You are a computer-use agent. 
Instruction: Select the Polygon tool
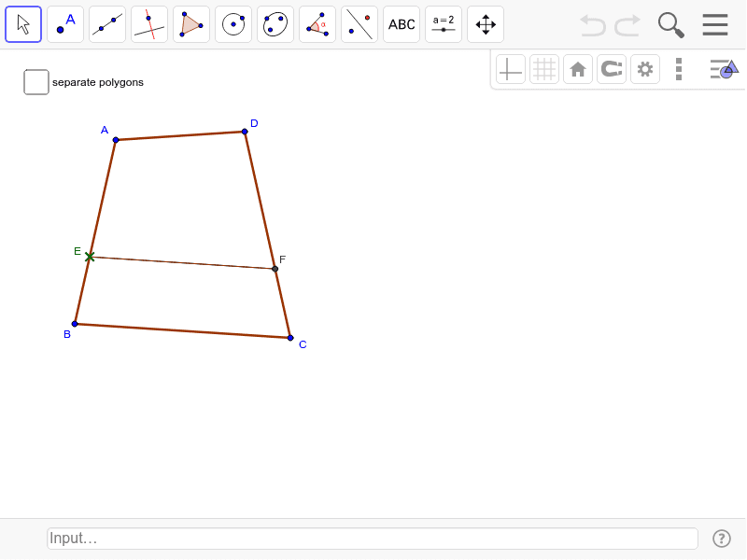[x=191, y=24]
